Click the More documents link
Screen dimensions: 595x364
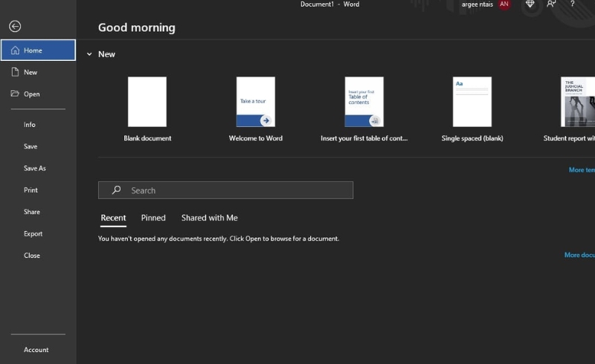[579, 255]
